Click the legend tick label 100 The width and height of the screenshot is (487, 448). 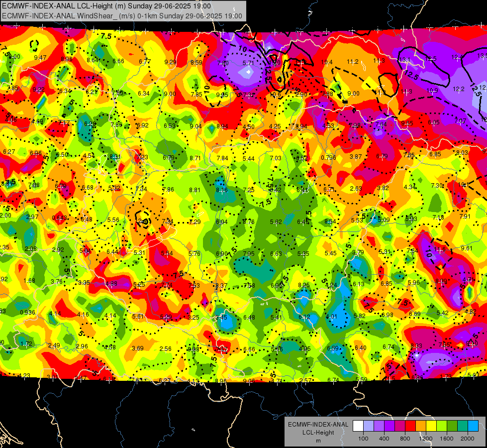[363, 439]
